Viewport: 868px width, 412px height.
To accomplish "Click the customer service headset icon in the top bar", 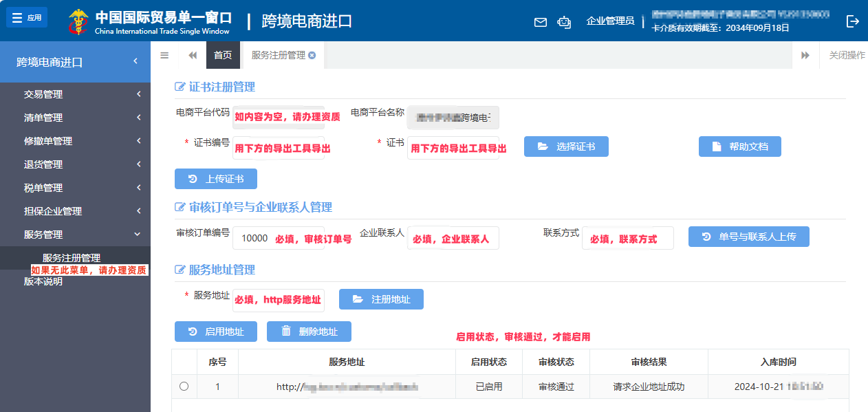I will [564, 22].
